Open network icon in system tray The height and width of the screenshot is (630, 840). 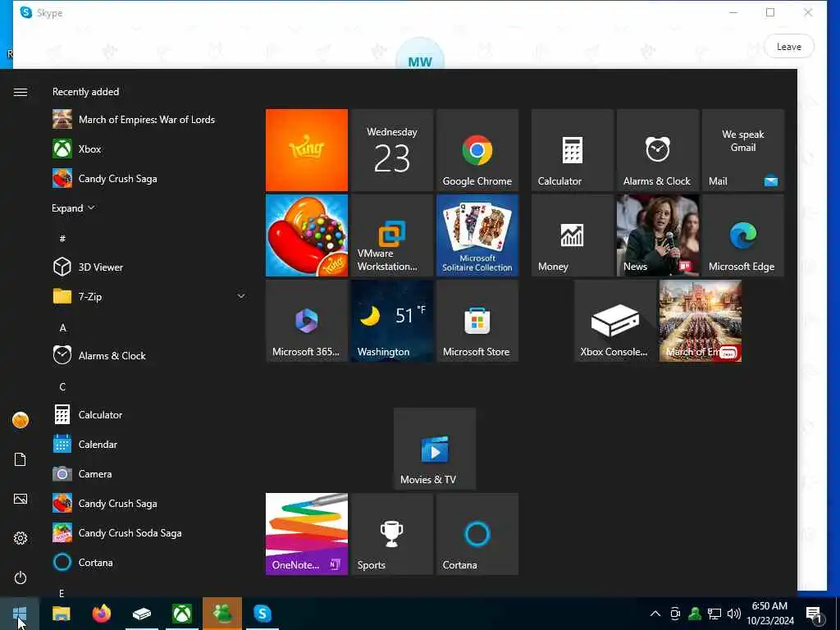click(x=714, y=614)
